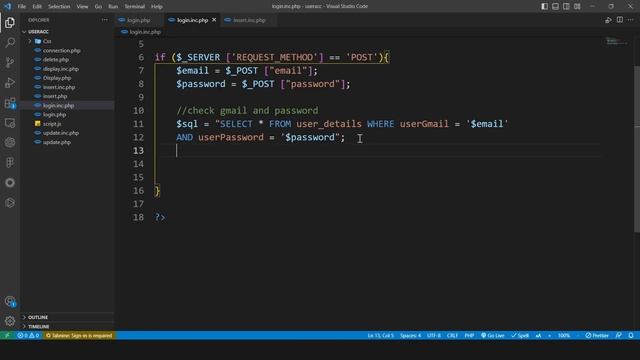
Task: Open editor More Actions ellipsis menu
Action: [x=631, y=20]
